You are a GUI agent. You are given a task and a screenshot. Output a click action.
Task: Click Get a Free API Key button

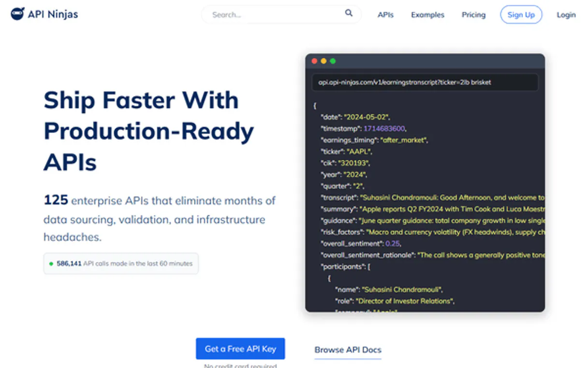click(240, 349)
